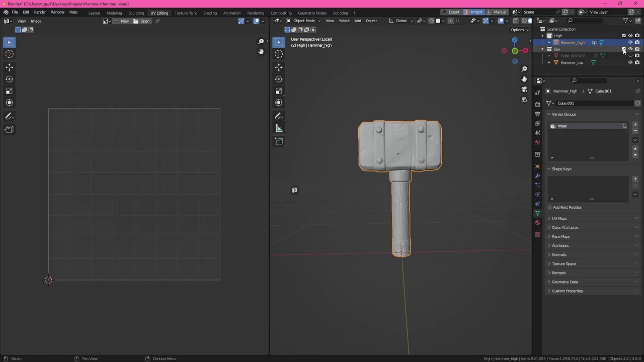This screenshot has width=644, height=362.
Task: Open the Object properties orange square tab
Action: coord(538,166)
